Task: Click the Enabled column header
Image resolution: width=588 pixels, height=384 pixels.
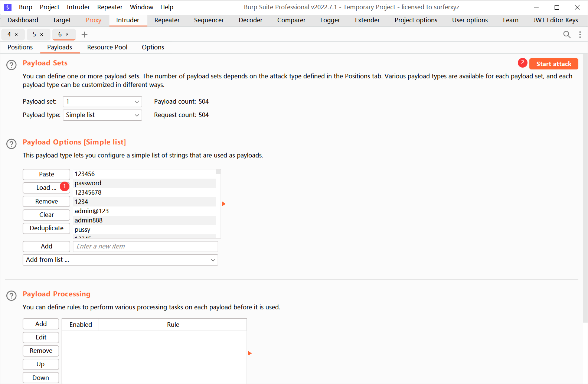Action: (x=81, y=325)
